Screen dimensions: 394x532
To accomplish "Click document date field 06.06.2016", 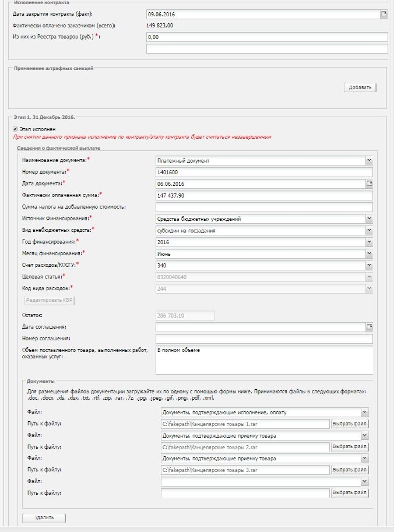I will [261, 184].
